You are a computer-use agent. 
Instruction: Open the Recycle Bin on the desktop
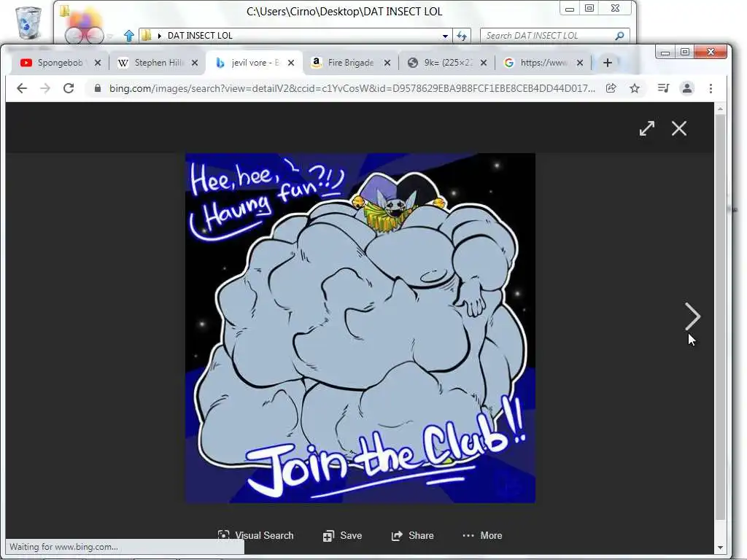28,23
